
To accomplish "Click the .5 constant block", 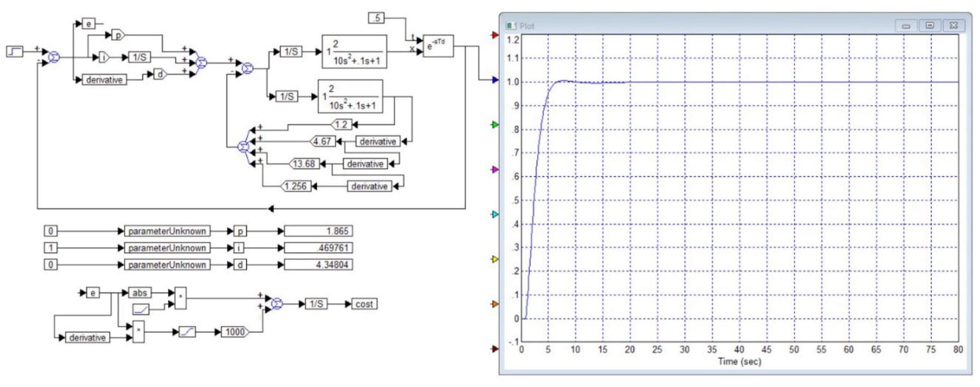I will (376, 18).
